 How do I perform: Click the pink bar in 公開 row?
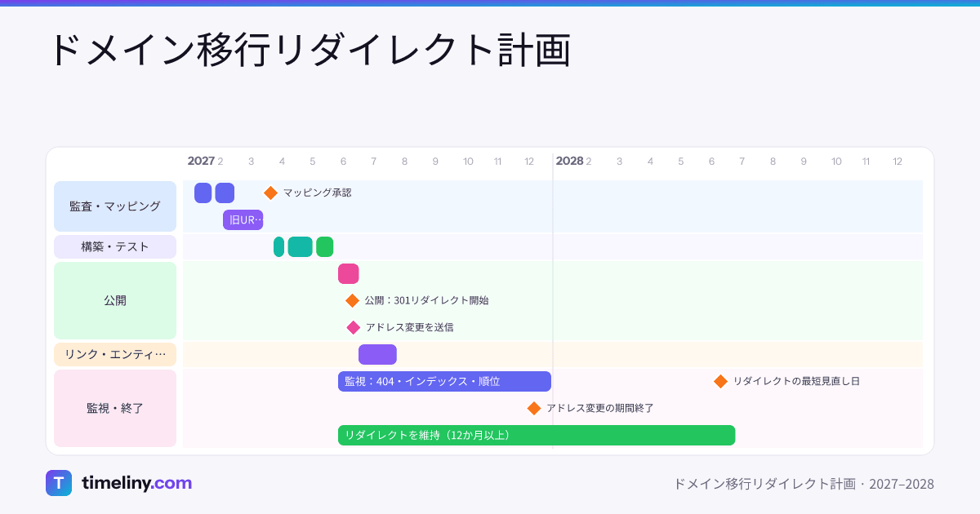click(x=349, y=273)
